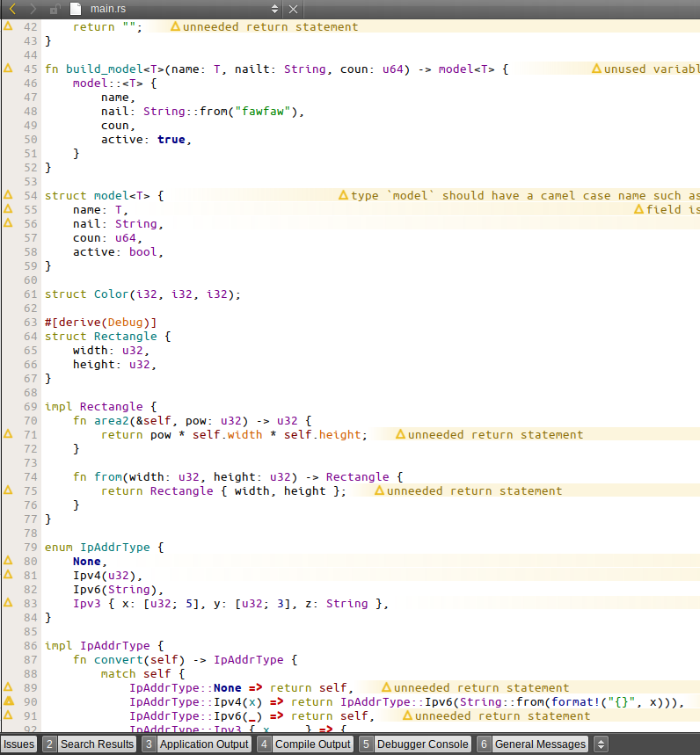Click 'unused variabl' annotation on line 45
The image size is (700, 755).
tap(652, 69)
